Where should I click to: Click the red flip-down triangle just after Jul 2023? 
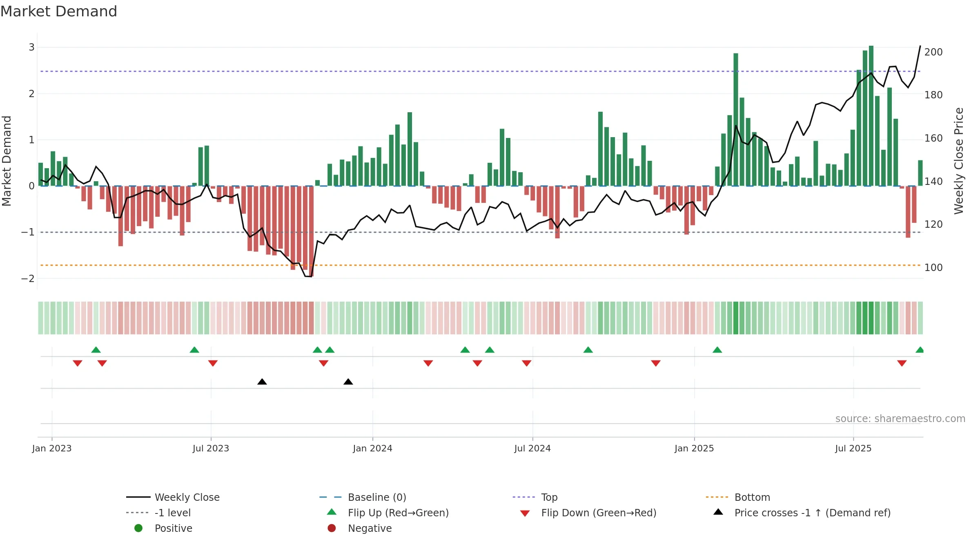click(213, 363)
